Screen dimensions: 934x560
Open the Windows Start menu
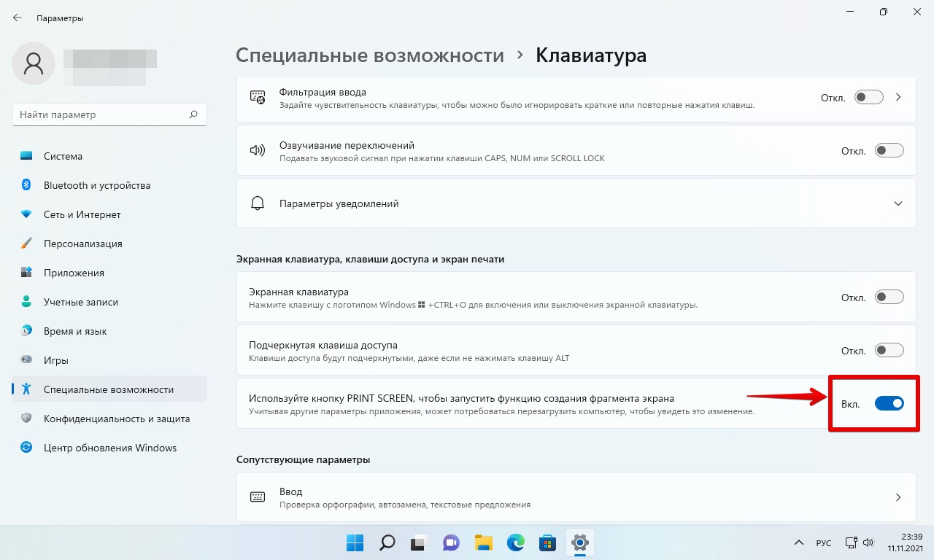[355, 542]
